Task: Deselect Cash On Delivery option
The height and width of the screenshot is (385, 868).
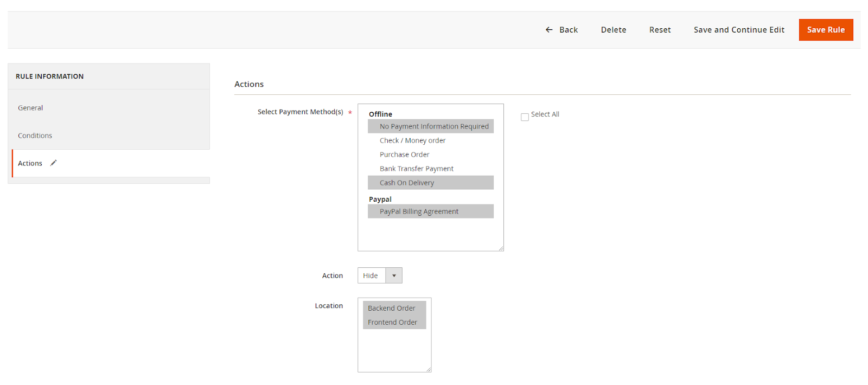Action: pyautogui.click(x=407, y=183)
